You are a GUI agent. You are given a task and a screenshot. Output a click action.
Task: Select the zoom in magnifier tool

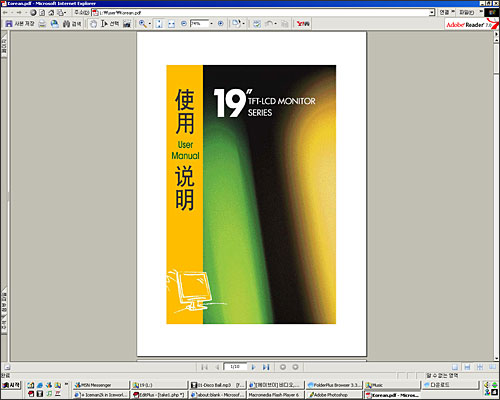tap(143, 24)
